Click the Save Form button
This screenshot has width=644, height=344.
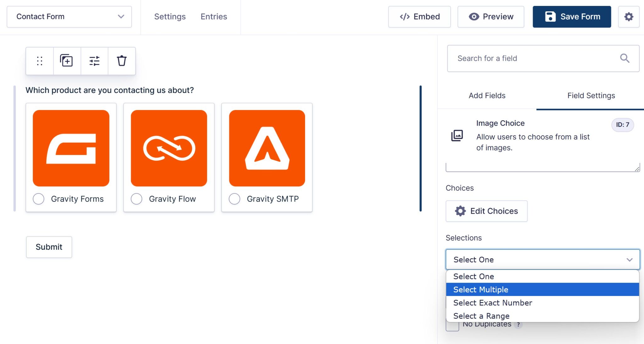coord(572,17)
